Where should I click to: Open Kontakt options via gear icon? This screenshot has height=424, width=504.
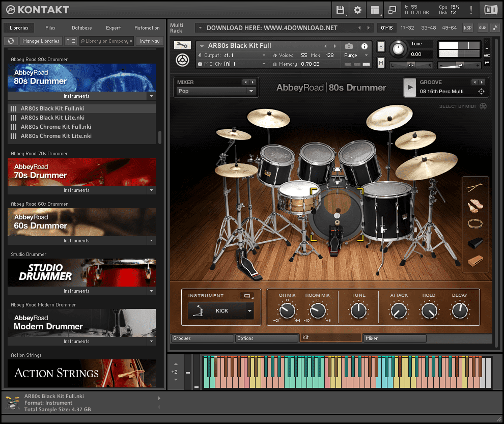point(357,10)
